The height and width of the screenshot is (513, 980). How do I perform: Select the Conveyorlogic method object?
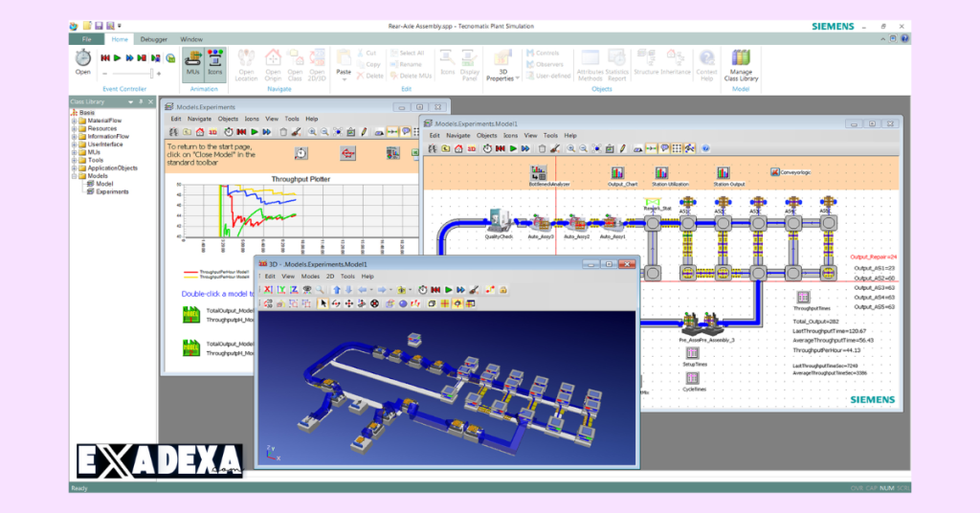click(775, 172)
